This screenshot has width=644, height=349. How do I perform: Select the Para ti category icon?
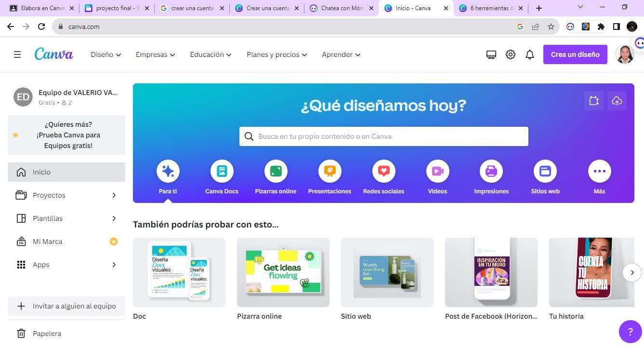point(168,171)
